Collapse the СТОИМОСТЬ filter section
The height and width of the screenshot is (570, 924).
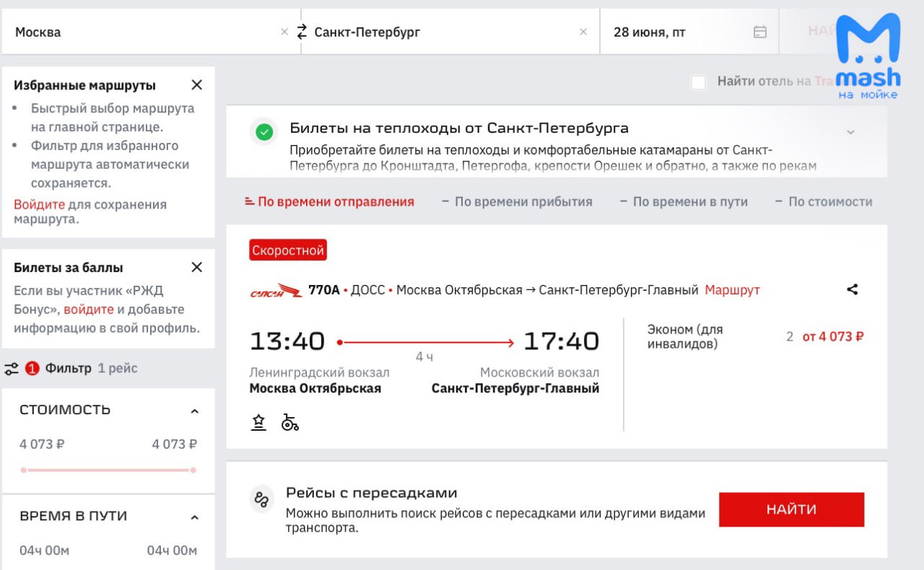pyautogui.click(x=193, y=411)
